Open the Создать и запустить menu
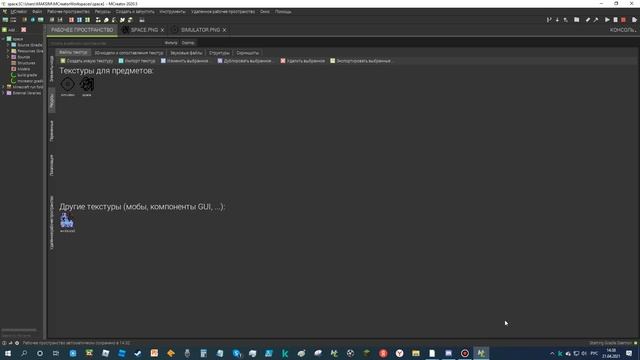 click(135, 11)
